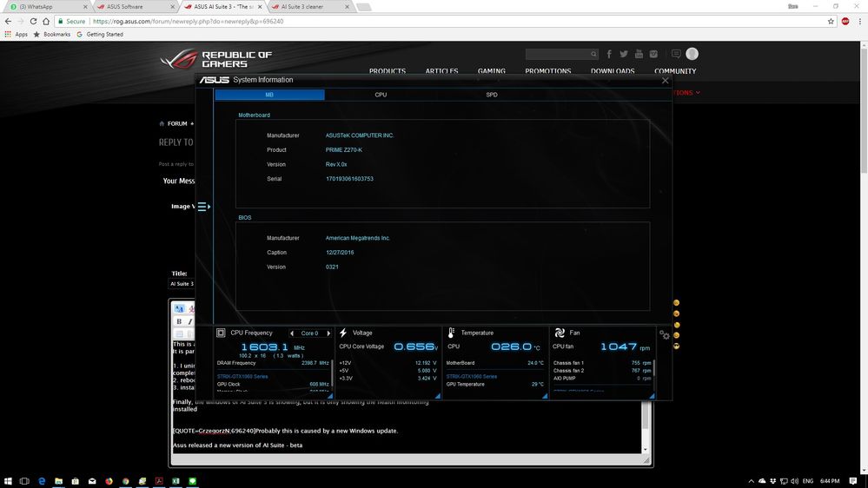This screenshot has width=868, height=488.
Task: Click the Fan panel scrollbar
Action: 654,368
